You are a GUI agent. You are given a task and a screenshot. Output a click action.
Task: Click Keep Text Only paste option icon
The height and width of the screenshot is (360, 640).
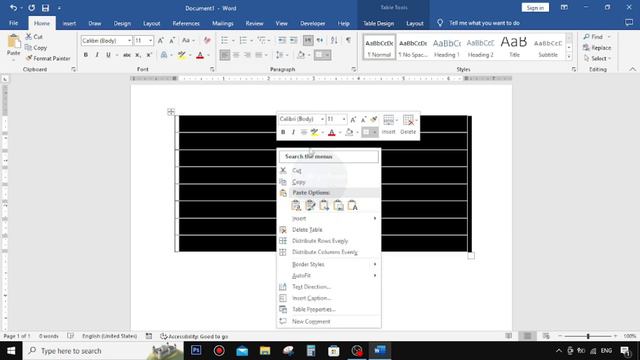pos(352,206)
